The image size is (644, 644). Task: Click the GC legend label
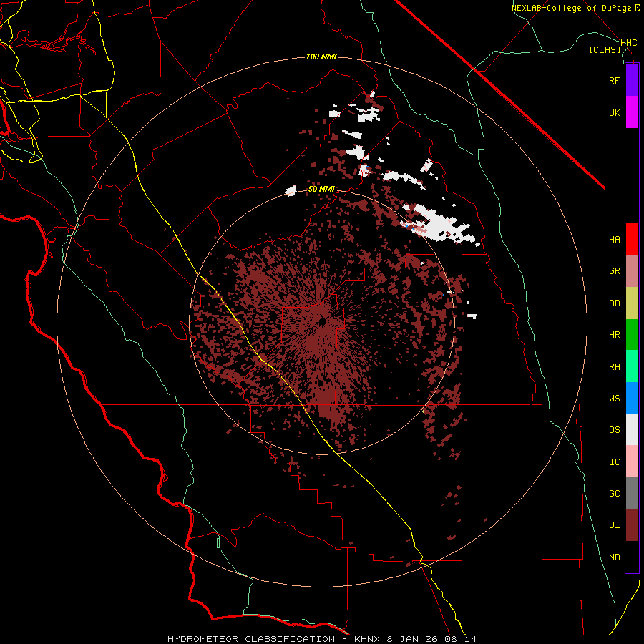(x=614, y=494)
